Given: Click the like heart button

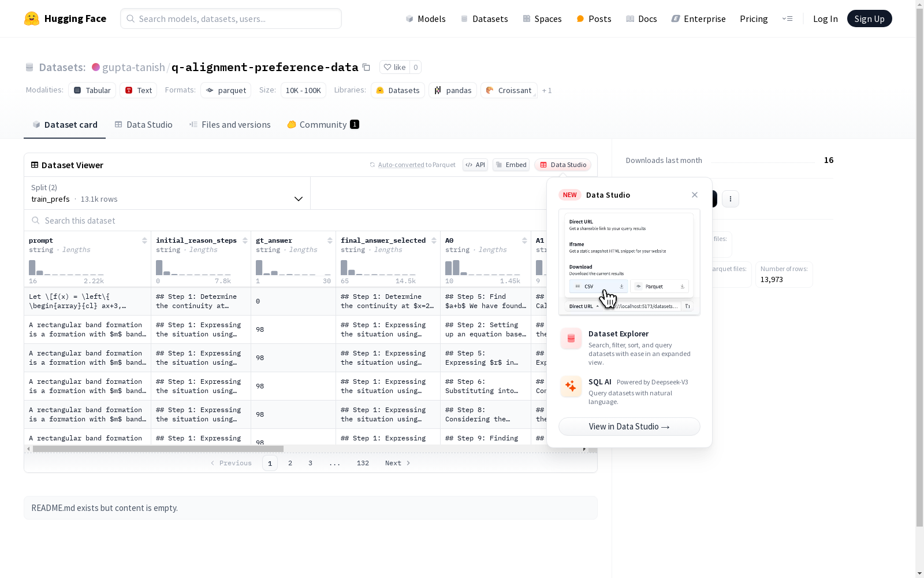Looking at the screenshot, I should [x=394, y=67].
